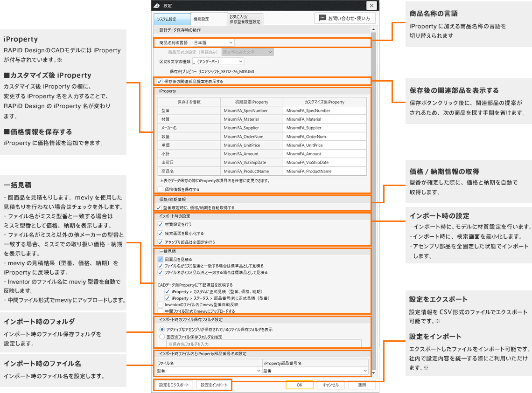Disable the 検索画面を最小化する checkbox

160,233
